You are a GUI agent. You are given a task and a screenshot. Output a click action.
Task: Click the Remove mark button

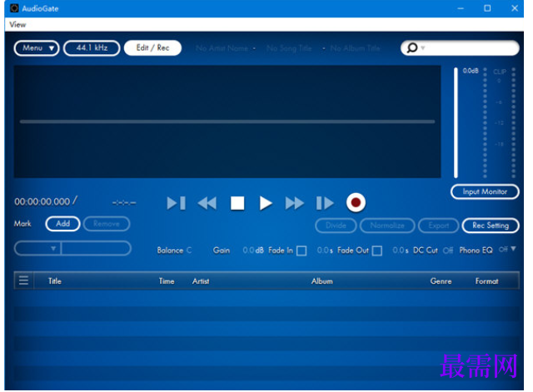107,224
